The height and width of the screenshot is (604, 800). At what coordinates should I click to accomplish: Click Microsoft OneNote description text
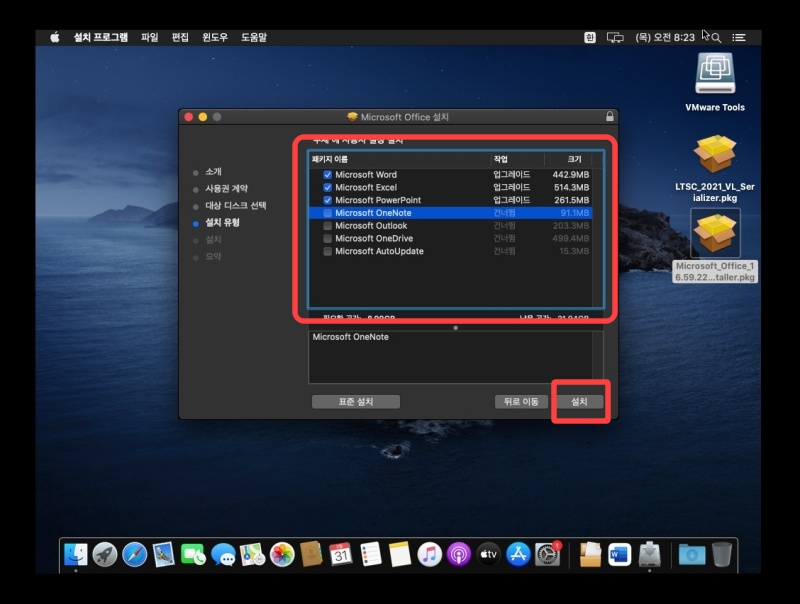pyautogui.click(x=351, y=337)
